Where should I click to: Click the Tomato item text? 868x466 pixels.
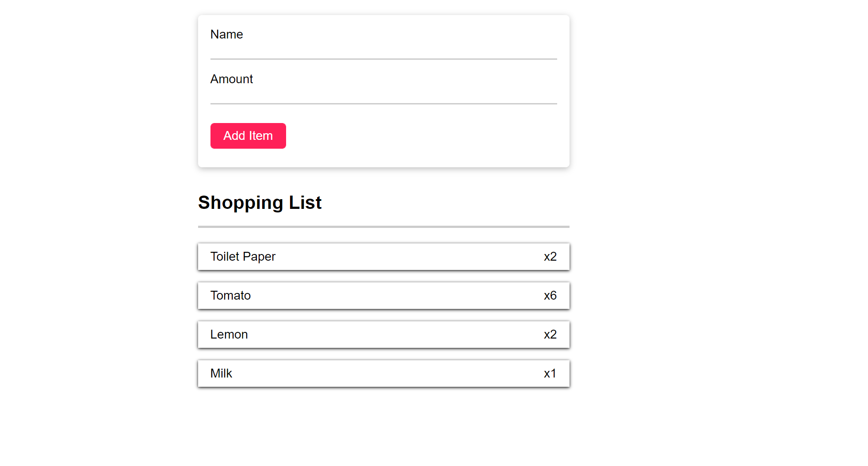(x=230, y=296)
